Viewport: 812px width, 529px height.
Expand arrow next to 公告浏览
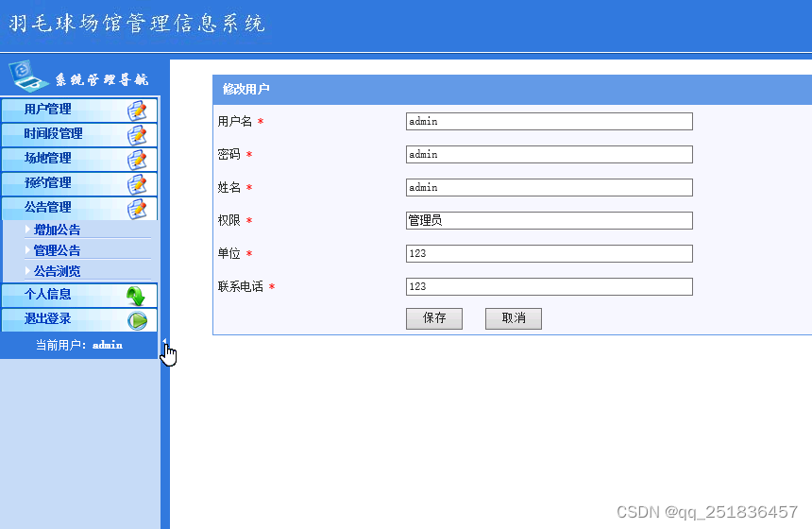(27, 270)
